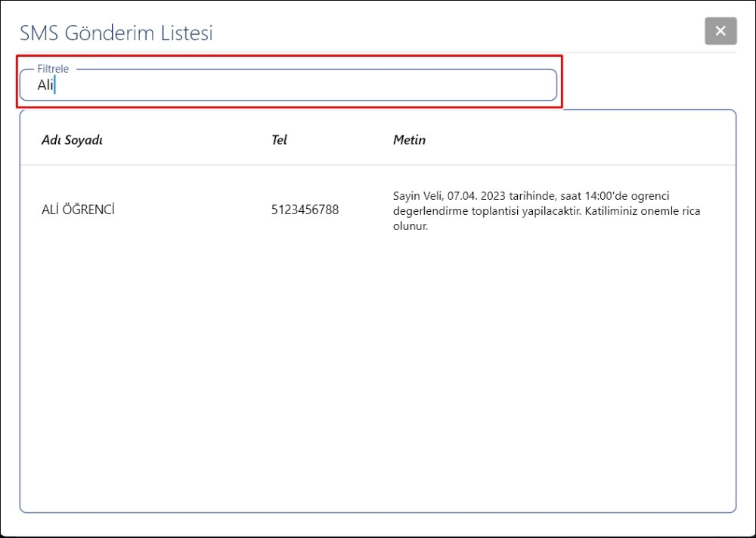Image resolution: width=756 pixels, height=538 pixels.
Task: Click phone number 5123456788
Action: (x=305, y=210)
